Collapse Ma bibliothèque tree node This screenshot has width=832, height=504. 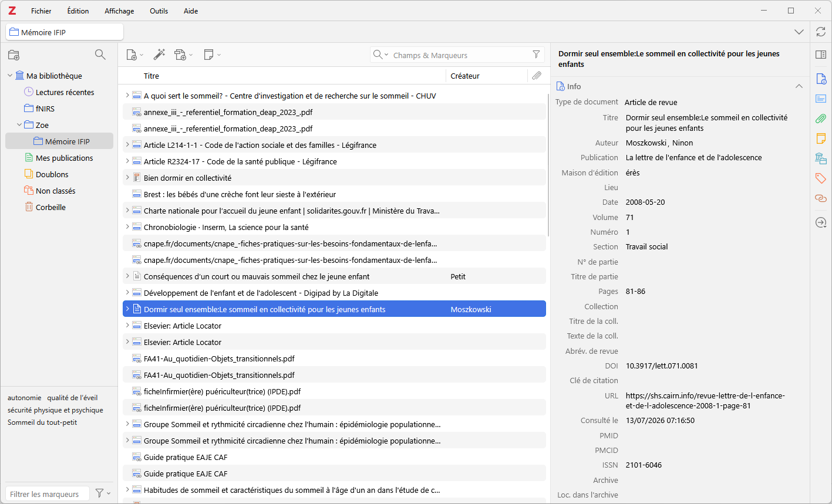coord(10,76)
